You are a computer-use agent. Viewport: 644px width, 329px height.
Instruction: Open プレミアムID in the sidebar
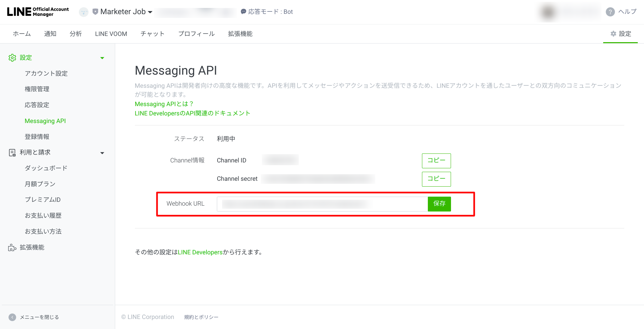click(43, 200)
